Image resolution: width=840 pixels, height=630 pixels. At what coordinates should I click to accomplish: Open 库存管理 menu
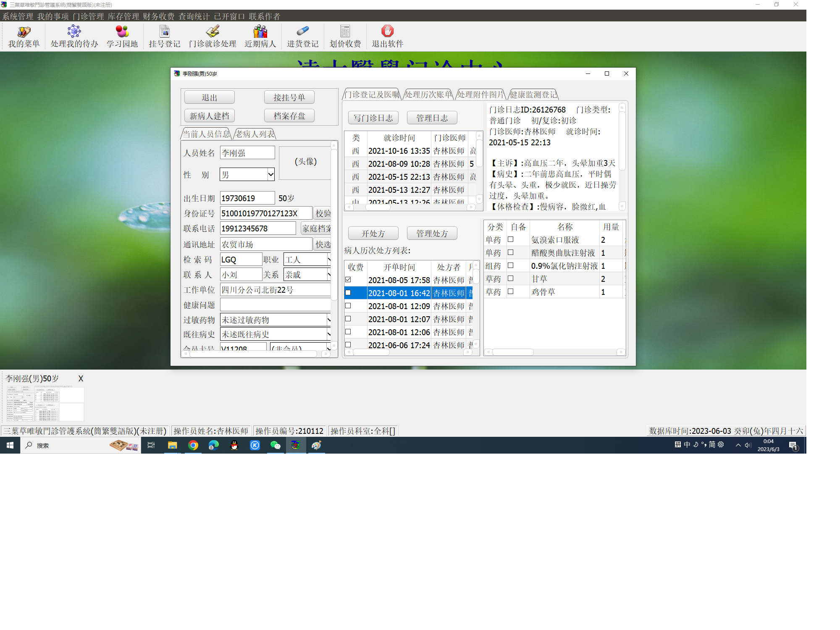click(x=123, y=16)
